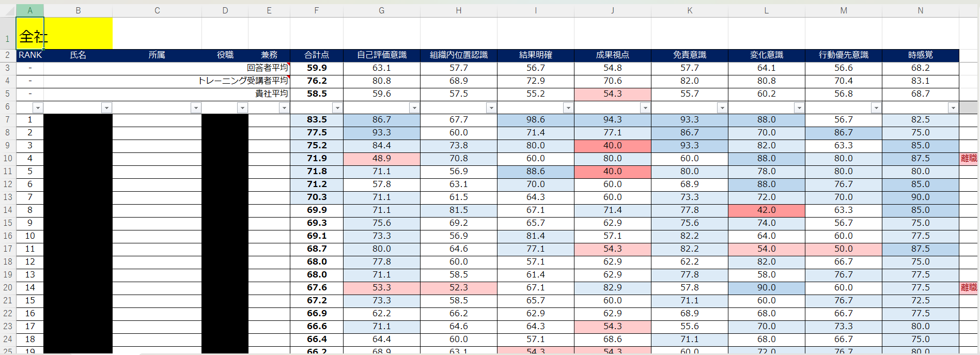
Task: Select the 合計点 header cell
Action: pos(316,55)
